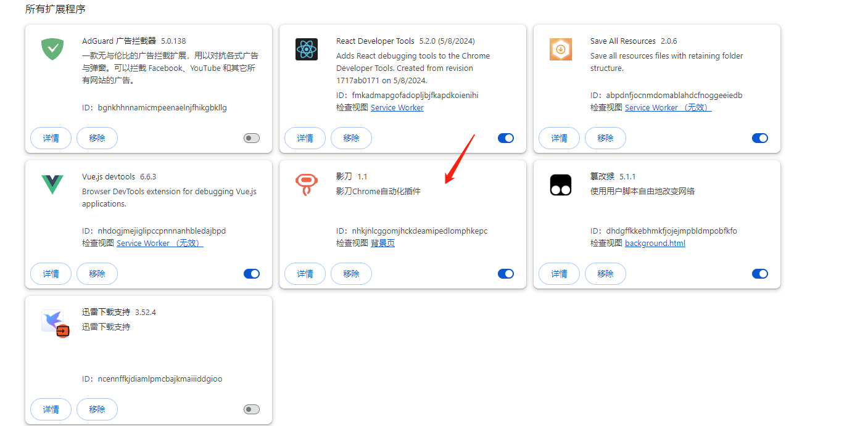868x426 pixels.
Task: Click 移除 on the 影刀 card
Action: (x=351, y=274)
